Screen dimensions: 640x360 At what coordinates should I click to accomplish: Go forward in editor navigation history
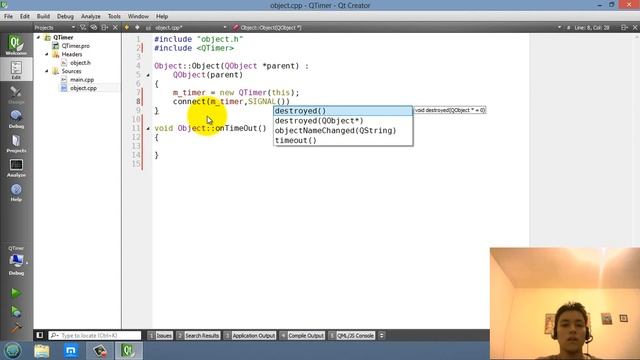pos(137,27)
